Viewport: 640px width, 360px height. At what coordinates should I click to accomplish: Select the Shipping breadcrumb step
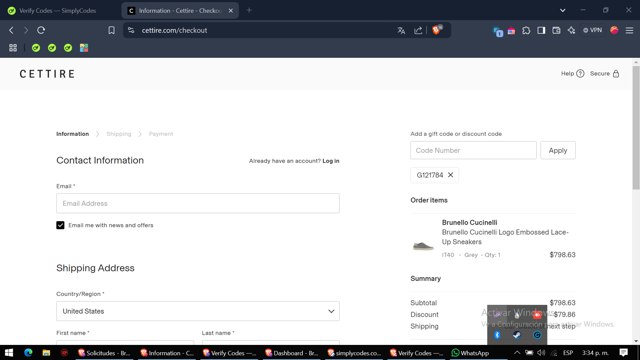[x=119, y=134]
